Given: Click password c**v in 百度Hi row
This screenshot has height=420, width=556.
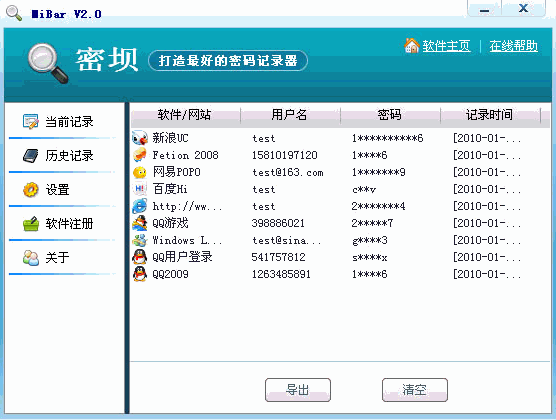Looking at the screenshot, I should (x=364, y=189).
